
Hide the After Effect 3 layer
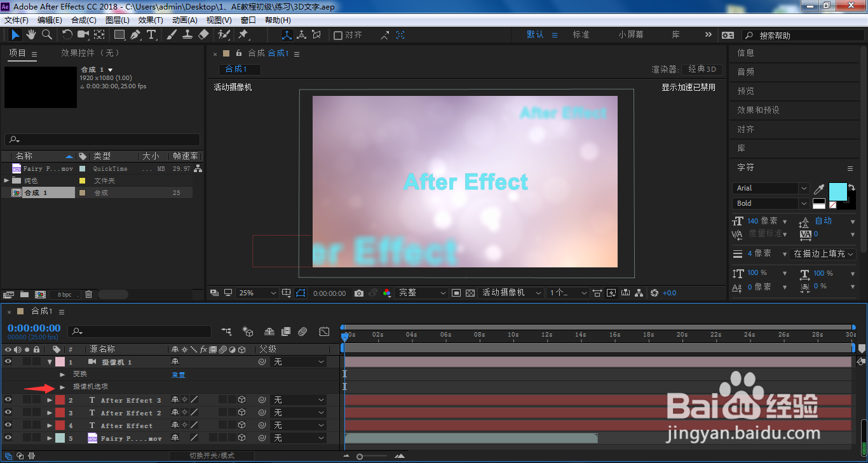coord(8,399)
